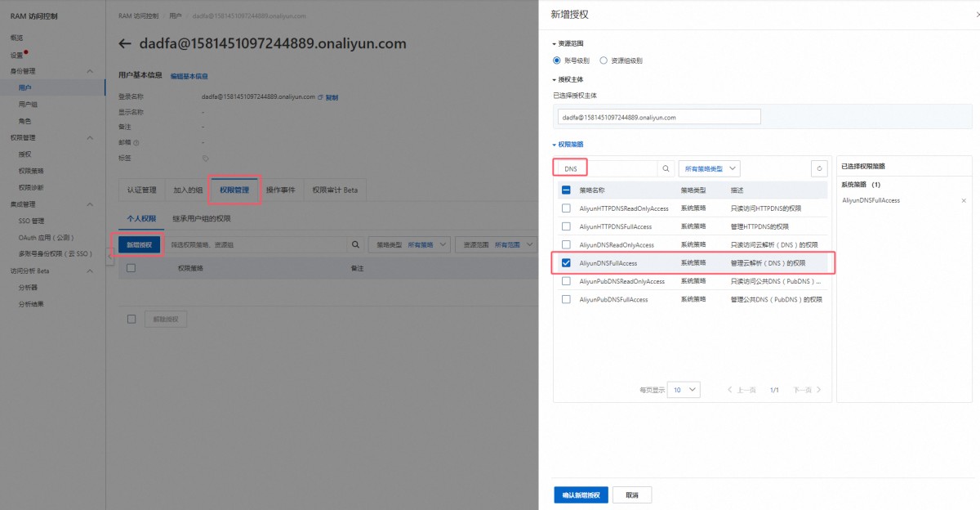Collapse the 访问分析 Beta sidebar group
Viewport: 980px width, 510px height.
pyautogui.click(x=90, y=271)
